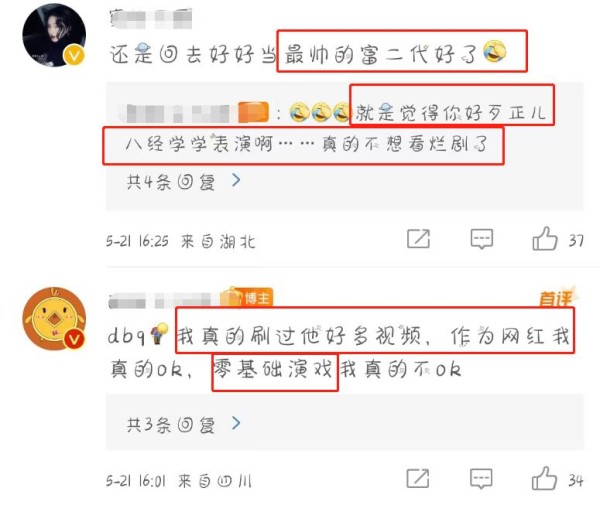The width and height of the screenshot is (600, 505).
Task: Open the blurred replier name in nested reply
Action: click(177, 113)
